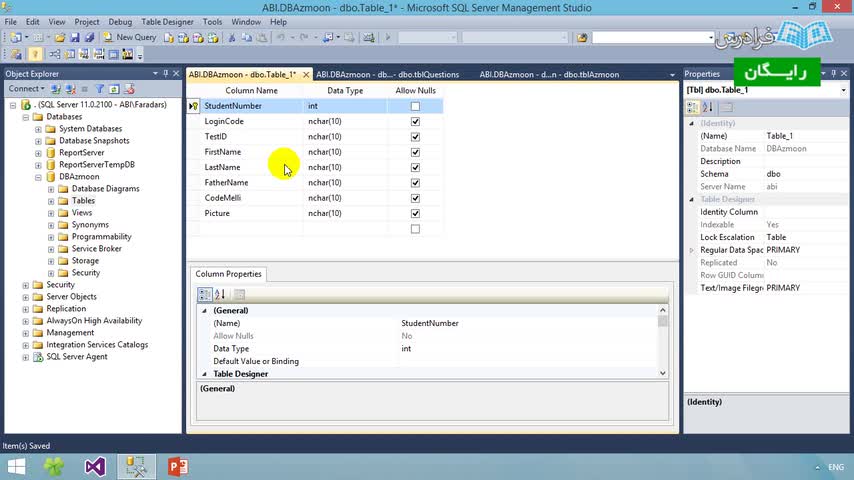Click the FatherName column name cell

251,183
